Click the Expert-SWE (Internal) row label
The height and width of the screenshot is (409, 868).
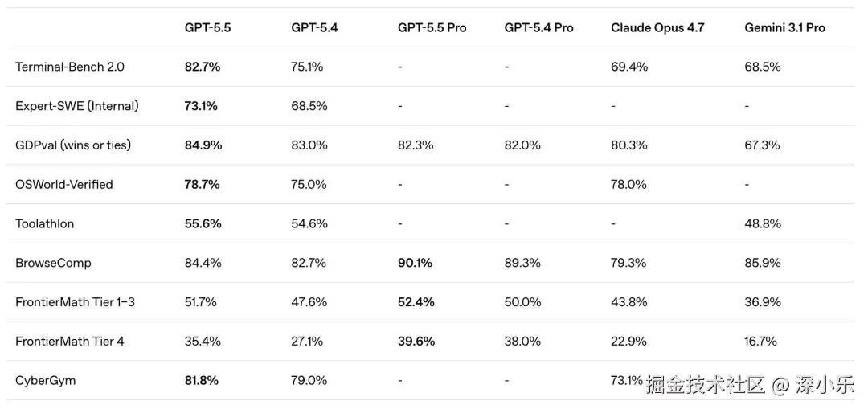point(77,106)
